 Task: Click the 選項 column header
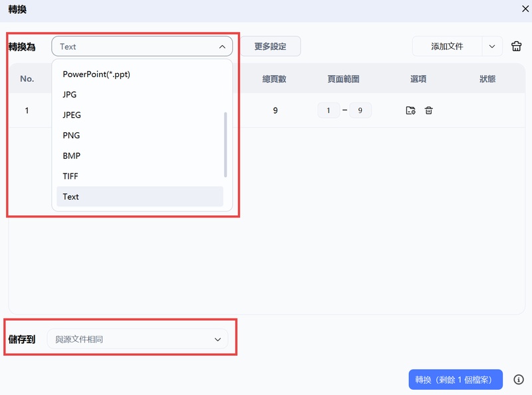(x=418, y=78)
